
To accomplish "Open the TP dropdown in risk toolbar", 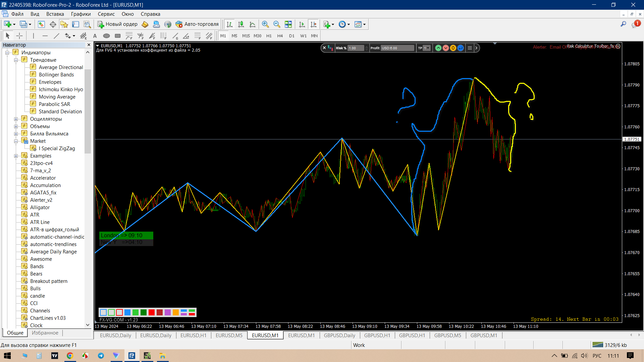I will (x=427, y=48).
